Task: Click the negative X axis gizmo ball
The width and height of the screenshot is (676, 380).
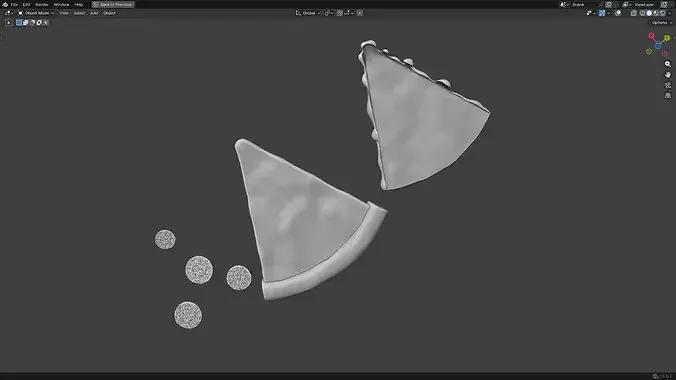Action: 664,54
